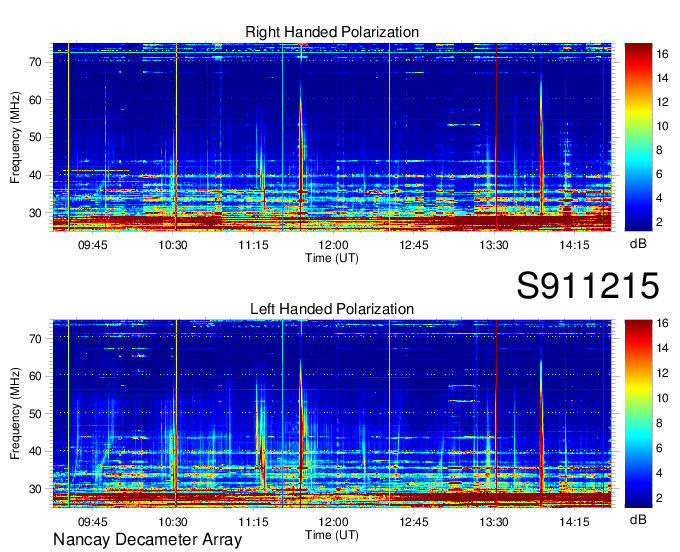The width and height of the screenshot is (680, 552).
Task: Click the top spectrogram's burst near 13:55
Action: (541, 147)
